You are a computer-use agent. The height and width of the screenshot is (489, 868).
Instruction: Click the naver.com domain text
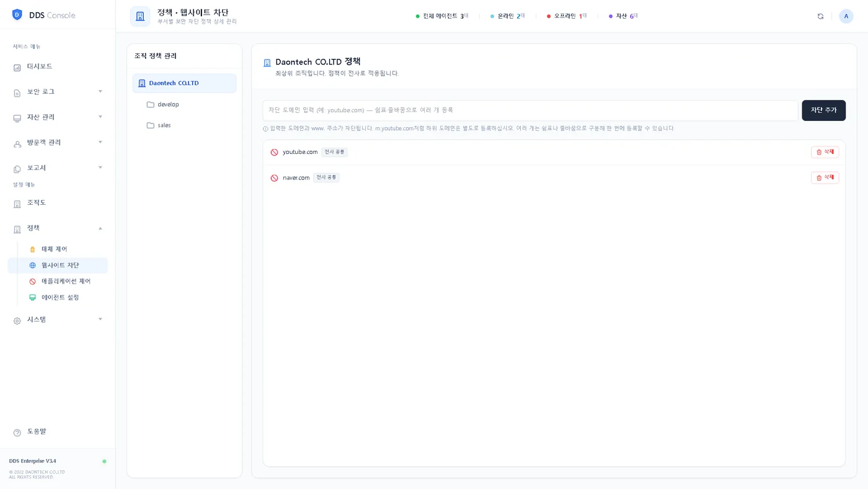tap(296, 177)
